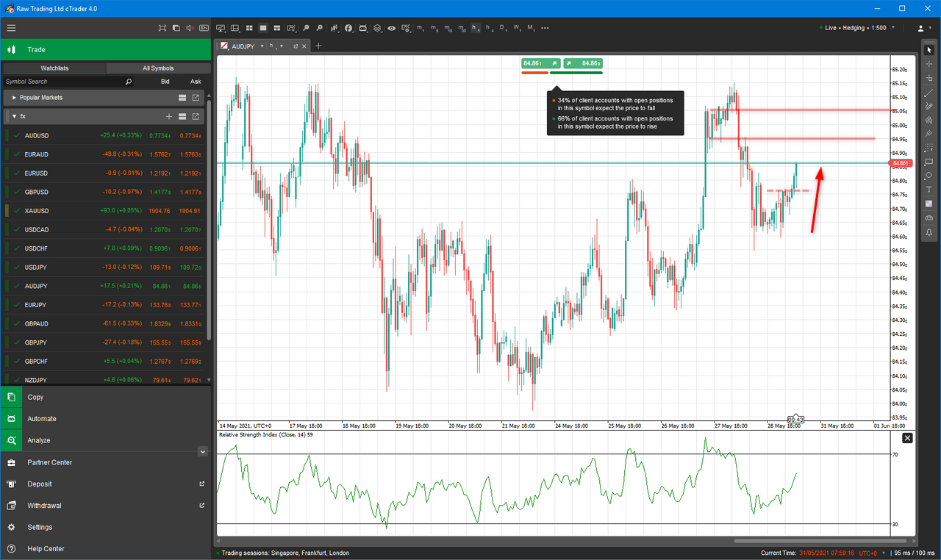Show more timeframes with ellipsis button
The width and height of the screenshot is (941, 560).
(x=545, y=28)
